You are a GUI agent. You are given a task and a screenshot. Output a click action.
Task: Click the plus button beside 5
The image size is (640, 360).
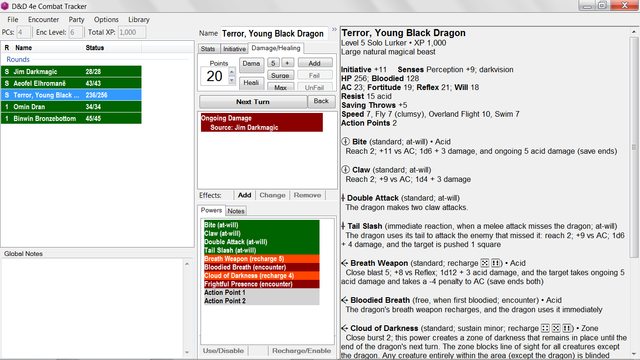pyautogui.click(x=287, y=63)
